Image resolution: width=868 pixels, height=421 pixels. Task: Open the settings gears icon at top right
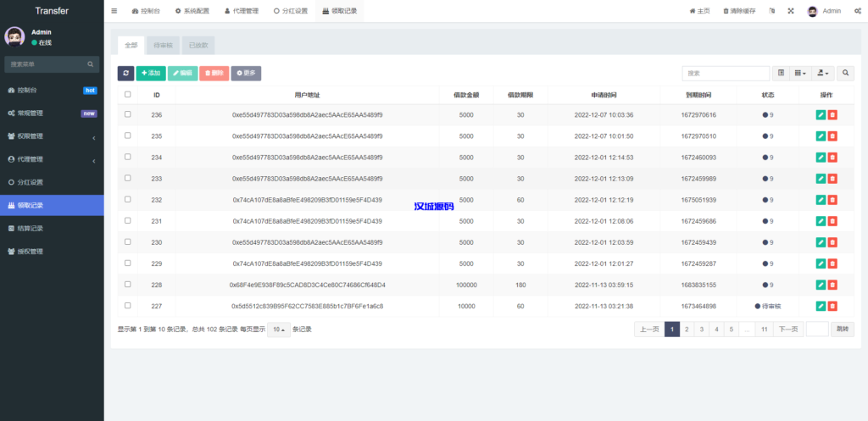857,11
